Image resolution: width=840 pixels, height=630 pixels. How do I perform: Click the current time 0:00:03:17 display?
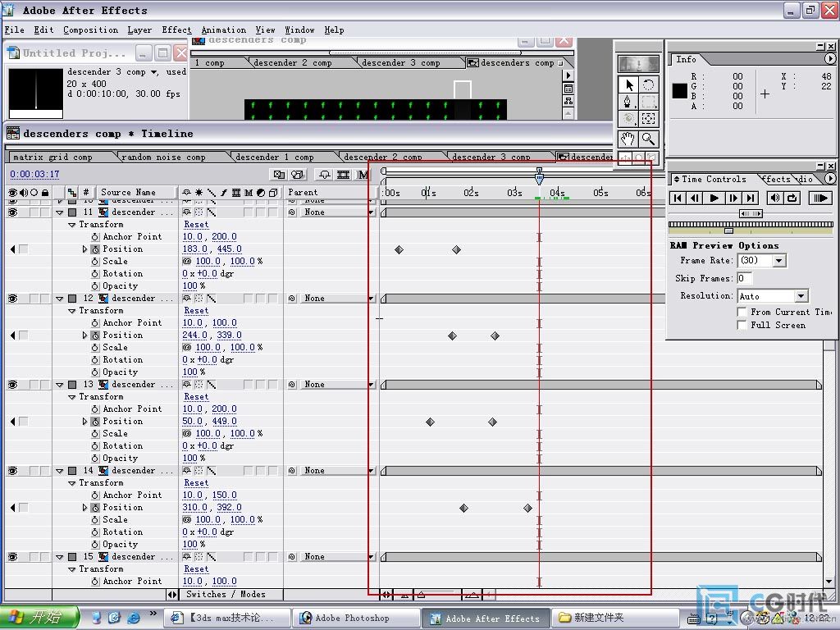34,175
